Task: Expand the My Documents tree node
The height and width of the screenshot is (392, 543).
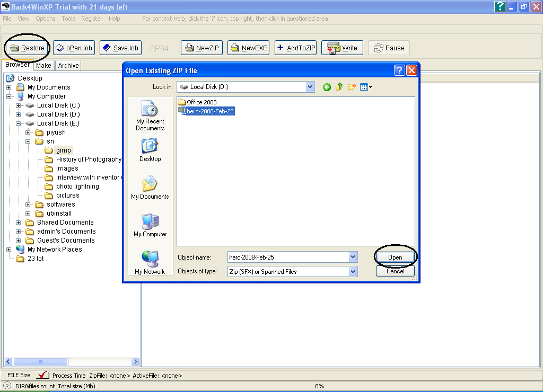Action: pos(8,87)
